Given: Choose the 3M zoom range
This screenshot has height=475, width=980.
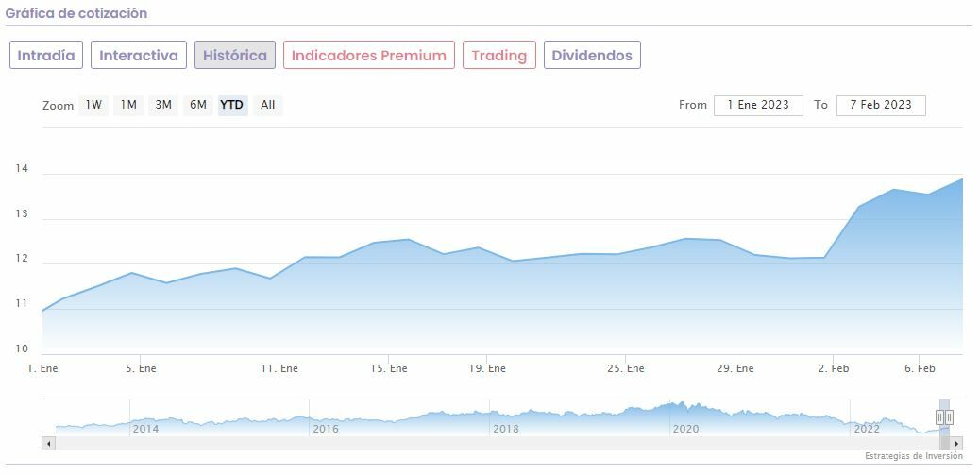Looking at the screenshot, I should pyautogui.click(x=163, y=105).
